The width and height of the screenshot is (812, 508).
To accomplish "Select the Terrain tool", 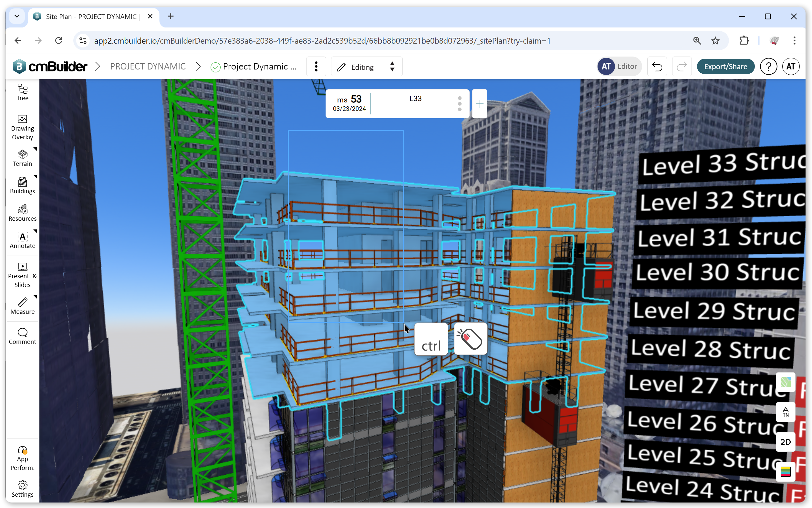I will [x=22, y=158].
